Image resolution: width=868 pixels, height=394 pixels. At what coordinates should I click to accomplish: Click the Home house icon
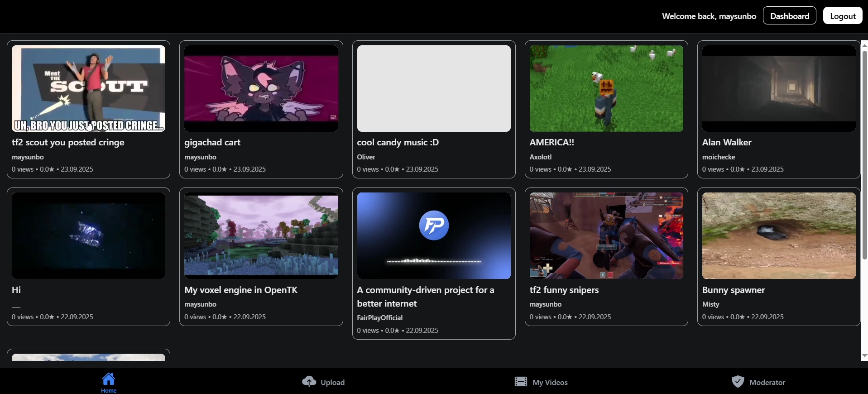pyautogui.click(x=109, y=379)
